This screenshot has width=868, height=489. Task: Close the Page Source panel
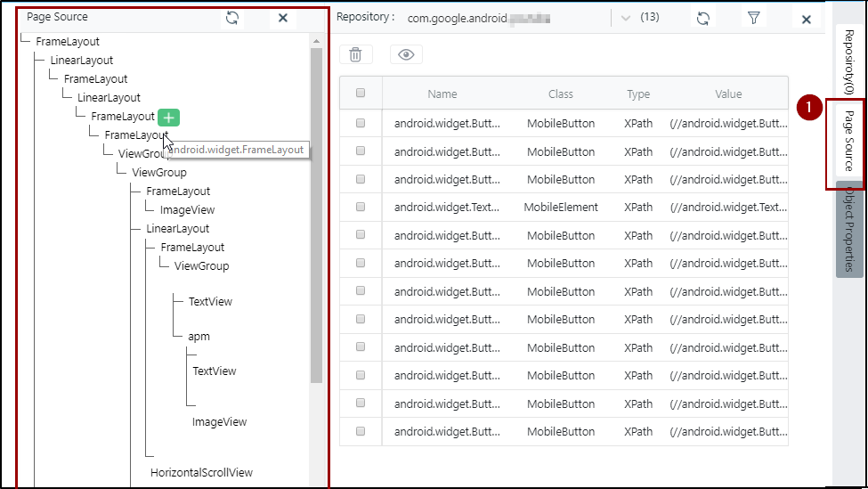coord(283,18)
